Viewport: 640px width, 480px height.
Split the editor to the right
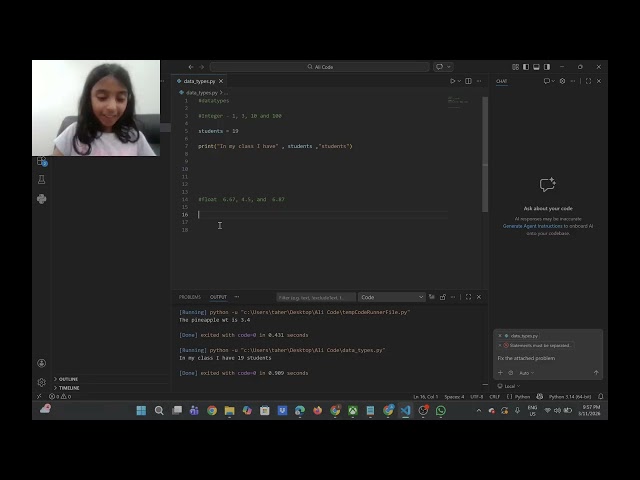pos(469,81)
